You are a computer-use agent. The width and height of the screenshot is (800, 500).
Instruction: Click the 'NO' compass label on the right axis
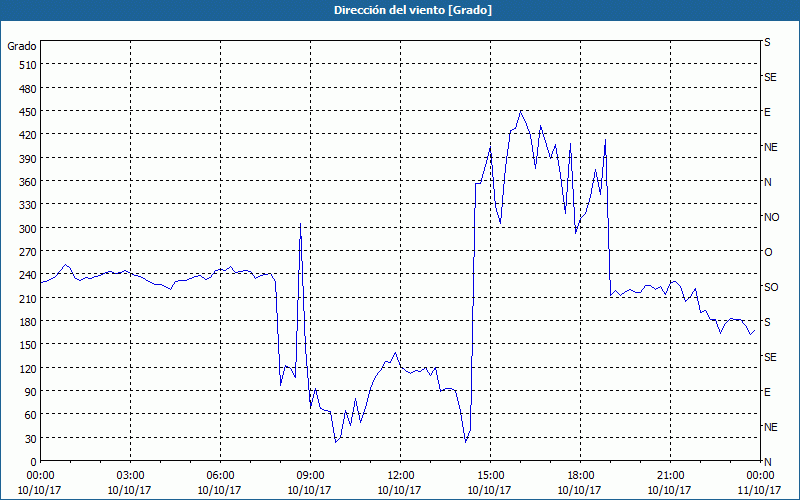771,217
